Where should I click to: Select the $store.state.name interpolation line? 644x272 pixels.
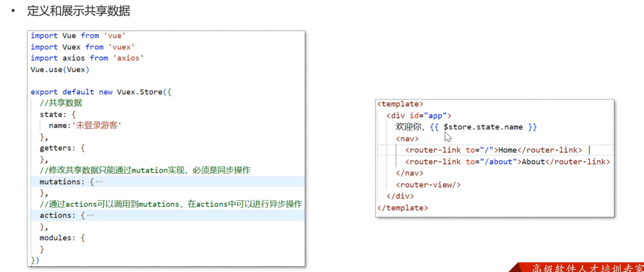[466, 127]
